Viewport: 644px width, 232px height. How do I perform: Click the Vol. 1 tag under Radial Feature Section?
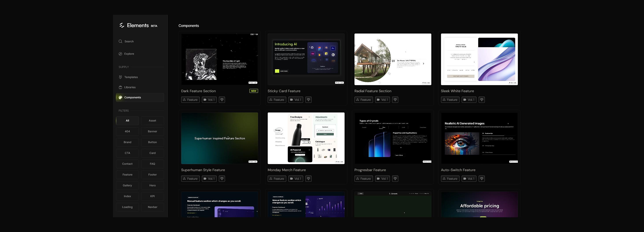(x=382, y=100)
